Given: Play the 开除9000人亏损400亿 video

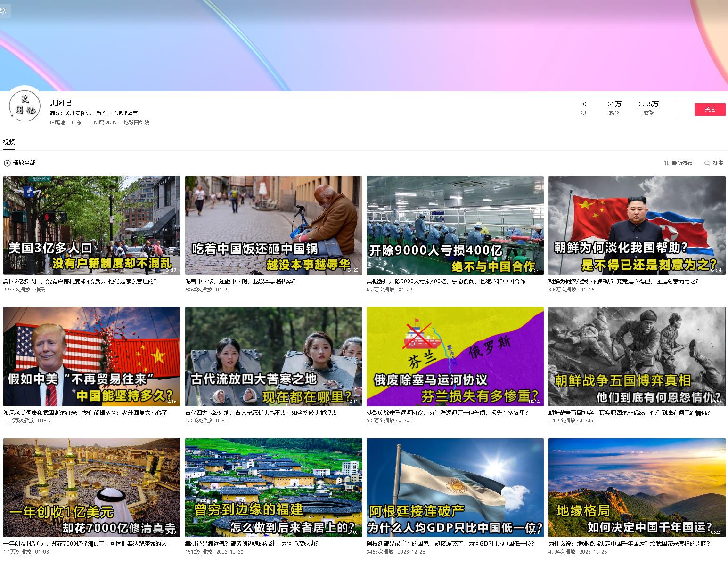Looking at the screenshot, I should tap(455, 226).
